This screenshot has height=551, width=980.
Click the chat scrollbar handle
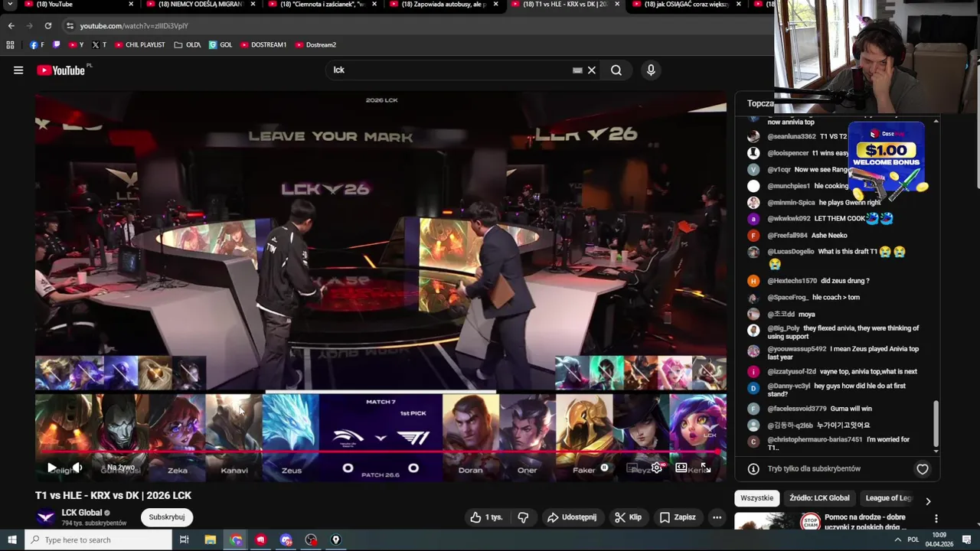936,423
